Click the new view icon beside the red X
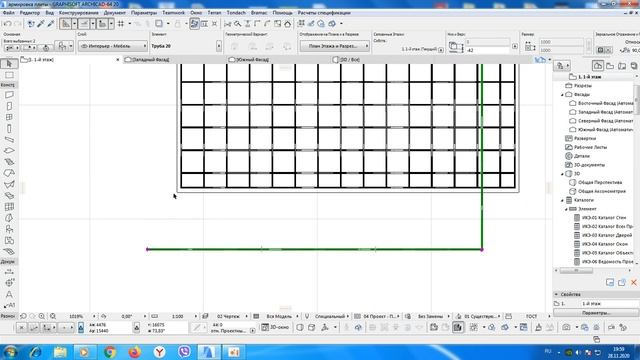The width and height of the screenshot is (640, 360). (x=622, y=282)
